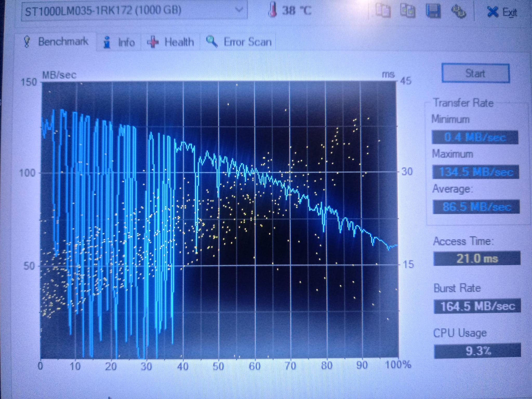This screenshot has height=399, width=532.
Task: Open the Health tab
Action: [x=170, y=42]
